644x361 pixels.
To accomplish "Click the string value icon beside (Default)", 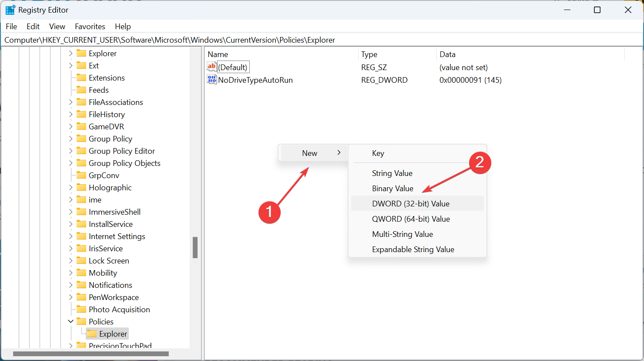I will pos(212,67).
